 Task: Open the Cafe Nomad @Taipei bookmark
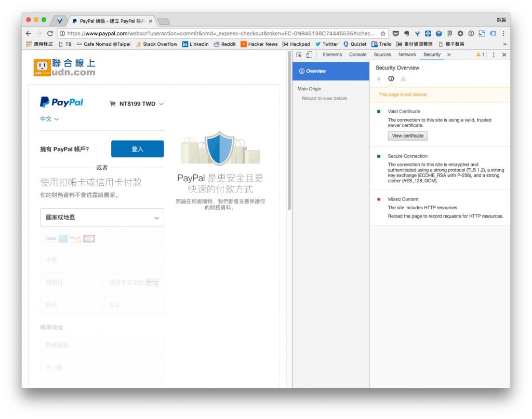click(103, 44)
